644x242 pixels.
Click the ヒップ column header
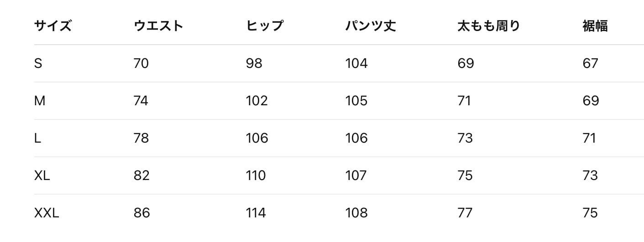tap(265, 26)
